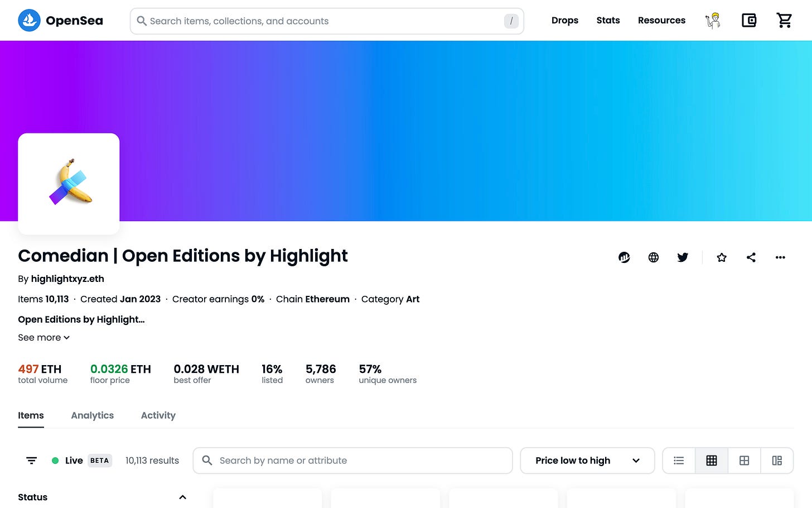Click the Chain Ethereum label
The image size is (812, 508).
[x=313, y=299]
